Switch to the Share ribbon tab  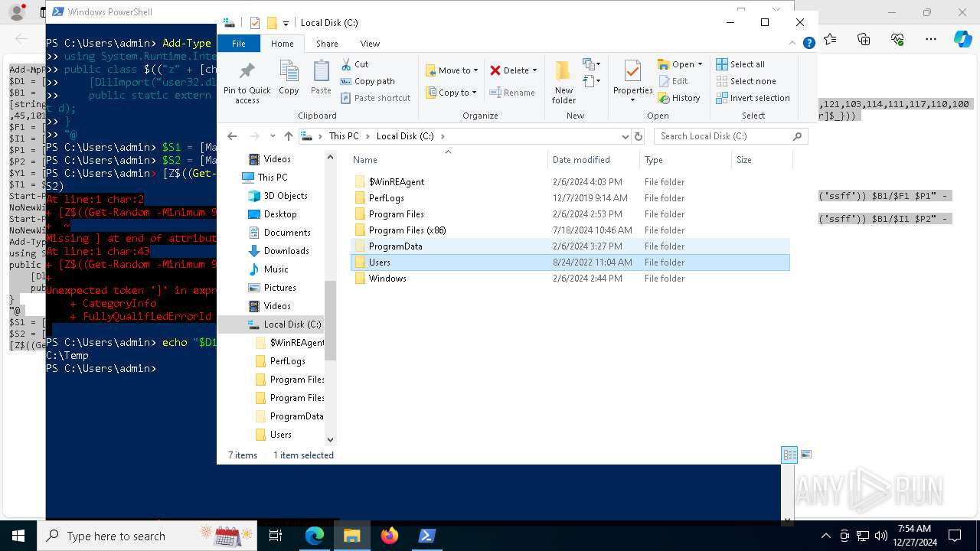pyautogui.click(x=327, y=44)
